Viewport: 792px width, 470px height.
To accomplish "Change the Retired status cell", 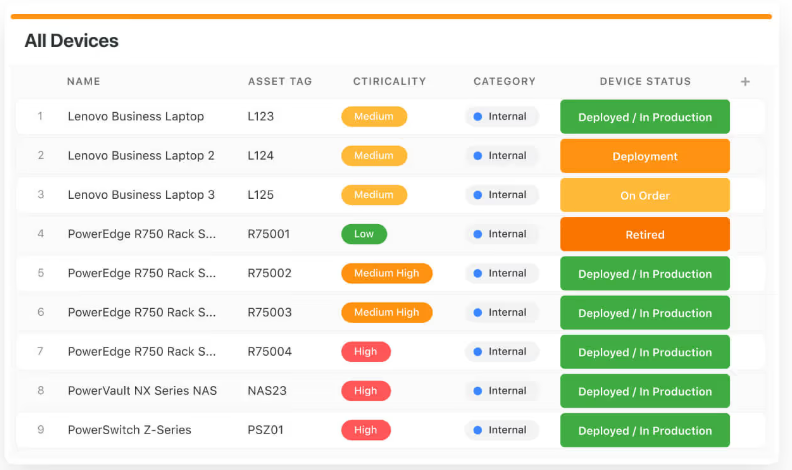I will point(645,234).
